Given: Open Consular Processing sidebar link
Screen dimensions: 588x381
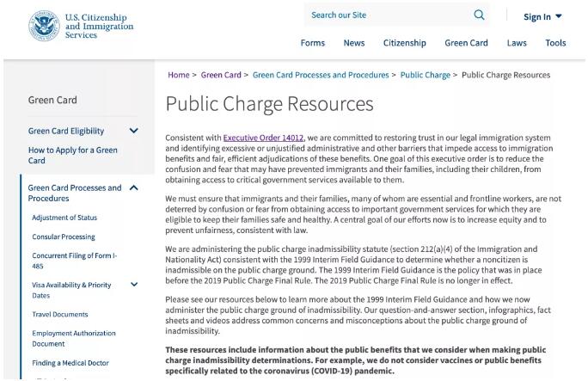Looking at the screenshot, I should pos(64,237).
